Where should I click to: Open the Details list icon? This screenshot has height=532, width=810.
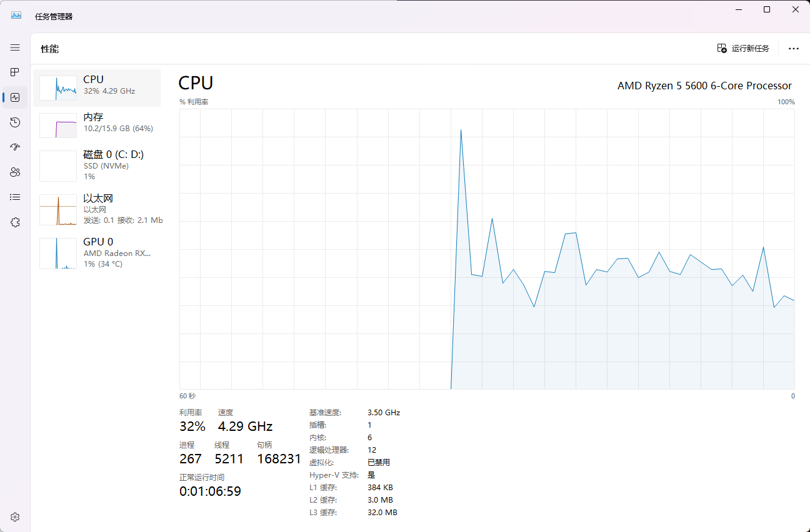pyautogui.click(x=15, y=197)
